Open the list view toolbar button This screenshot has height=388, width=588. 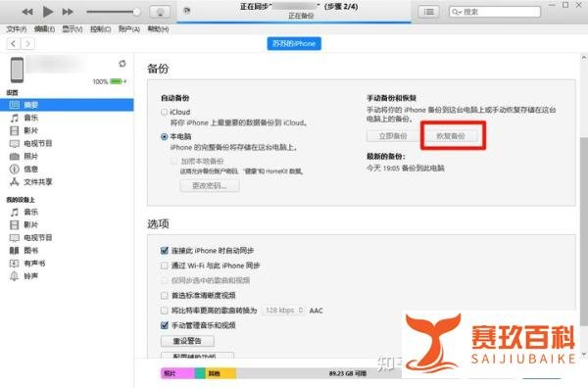pyautogui.click(x=428, y=12)
